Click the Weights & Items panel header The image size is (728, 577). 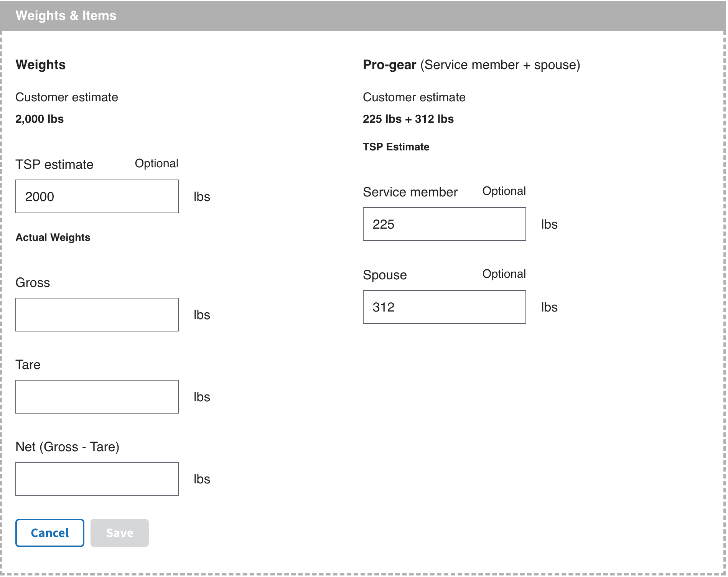coord(363,16)
